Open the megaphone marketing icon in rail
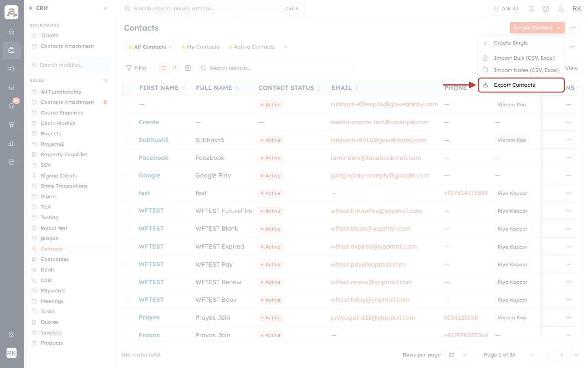Screen dimensions: 588x368 coord(11,69)
